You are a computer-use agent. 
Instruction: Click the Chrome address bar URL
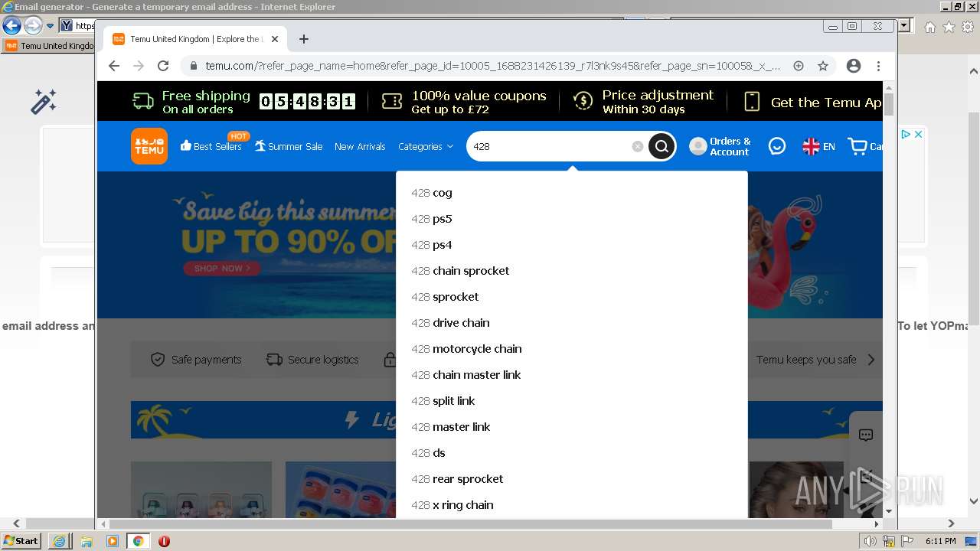click(x=492, y=66)
